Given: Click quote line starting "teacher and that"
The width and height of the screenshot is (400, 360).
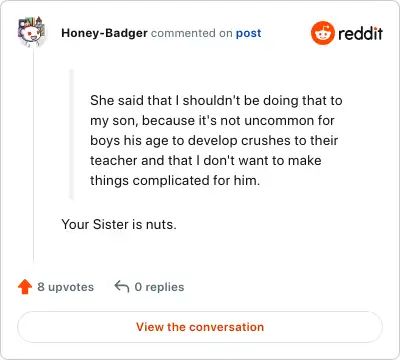Looking at the screenshot, I should [206, 160].
